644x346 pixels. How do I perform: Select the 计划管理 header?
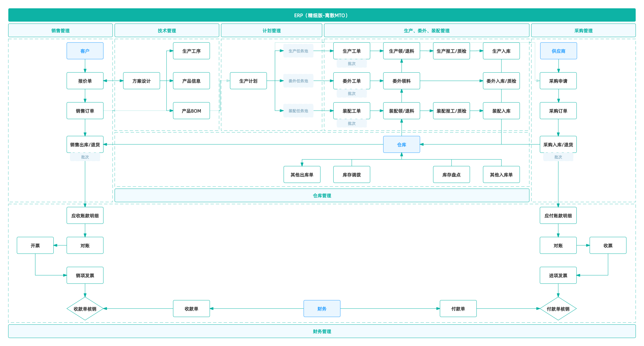click(272, 30)
